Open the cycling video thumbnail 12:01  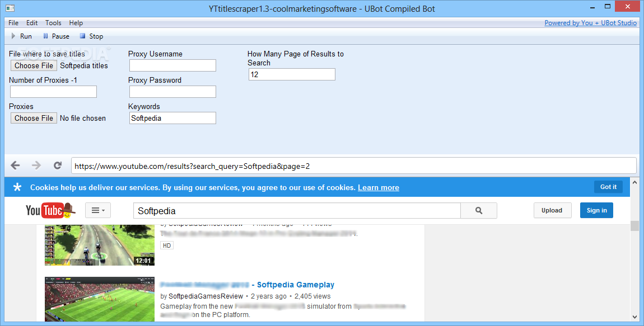tap(100, 245)
